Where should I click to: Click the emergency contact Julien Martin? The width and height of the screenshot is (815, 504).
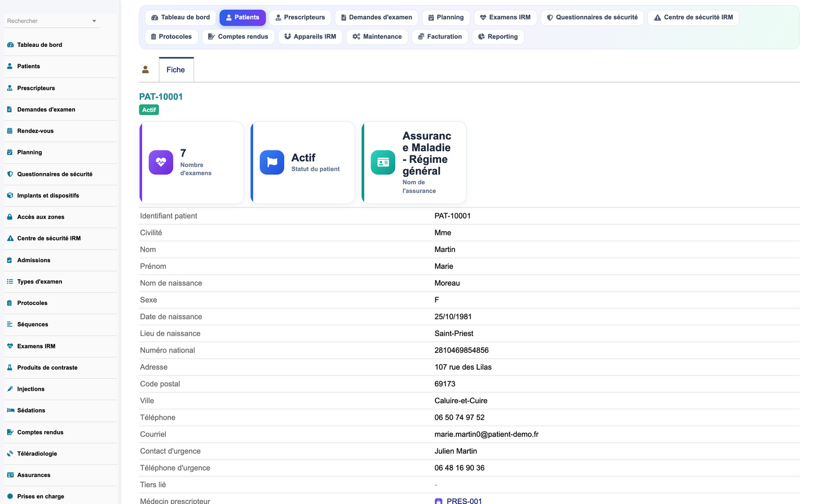(456, 452)
